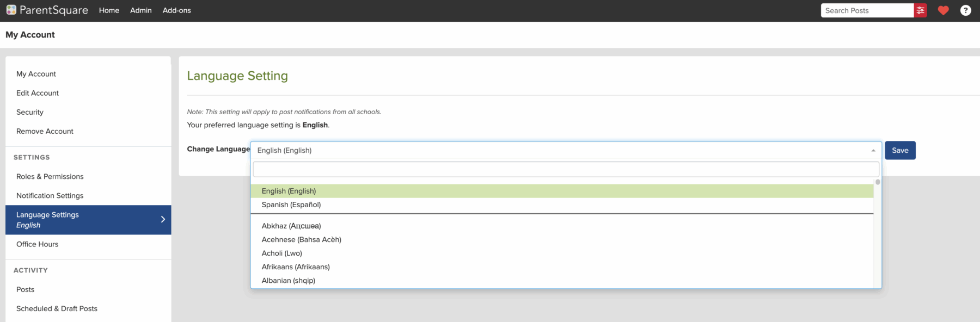View Posts under Activity
This screenshot has width=980, height=322.
coord(25,289)
